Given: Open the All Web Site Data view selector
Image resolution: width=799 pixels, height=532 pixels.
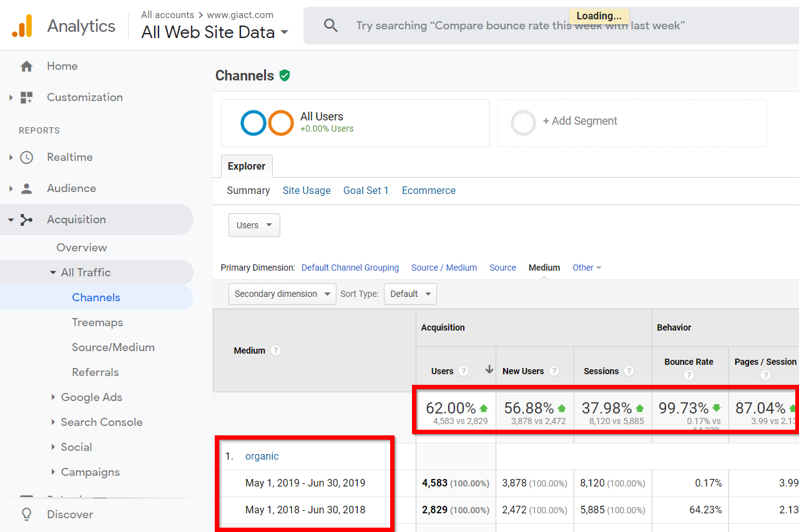Looking at the screenshot, I should click(x=215, y=32).
